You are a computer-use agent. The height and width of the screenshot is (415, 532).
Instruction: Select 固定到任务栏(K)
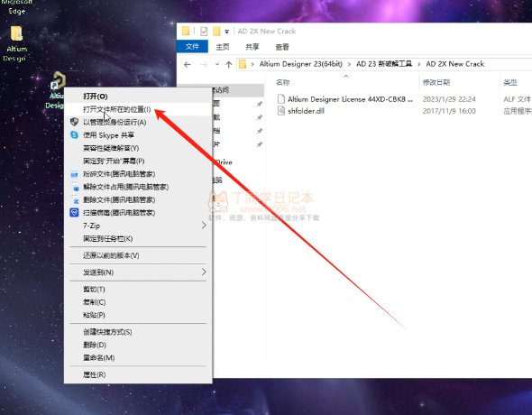click(x=139, y=238)
